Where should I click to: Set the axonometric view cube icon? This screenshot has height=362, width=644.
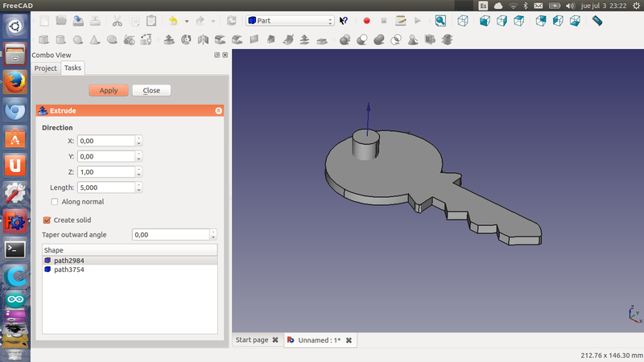pyautogui.click(x=464, y=21)
